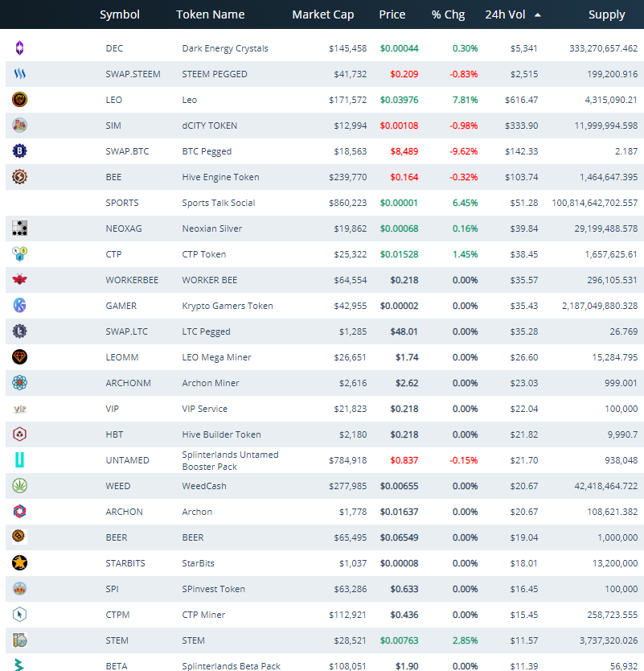
Task: Click the UNTAMED symbol text
Action: coord(127,460)
